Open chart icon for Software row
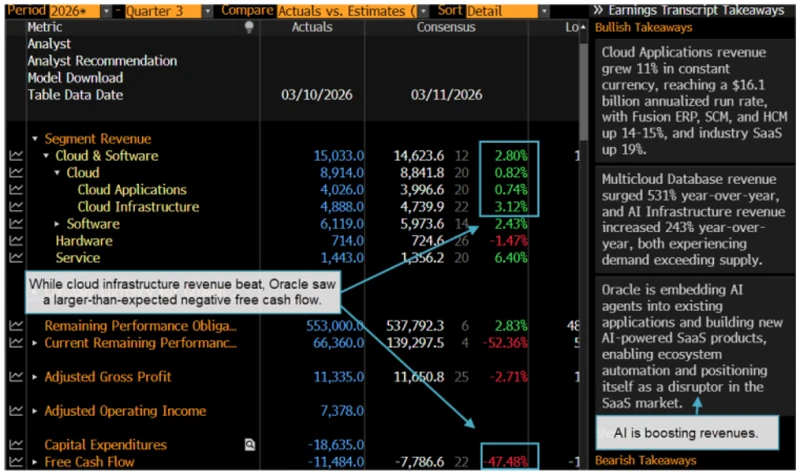Screen dimensions: 800x472 click(16, 223)
